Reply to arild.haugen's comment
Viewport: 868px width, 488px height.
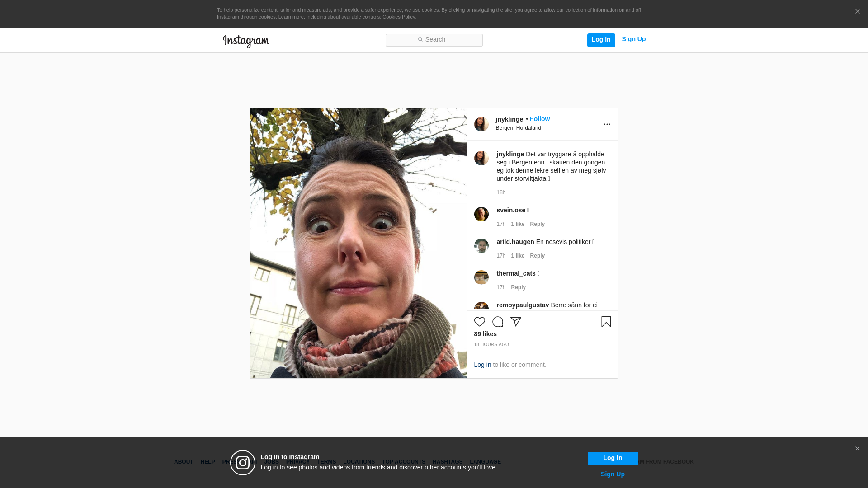pos(537,256)
